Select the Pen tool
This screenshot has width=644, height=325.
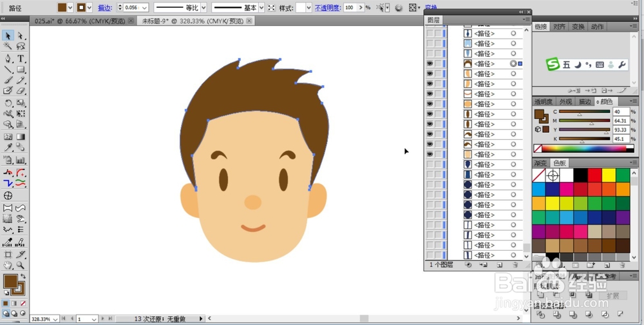click(x=8, y=59)
